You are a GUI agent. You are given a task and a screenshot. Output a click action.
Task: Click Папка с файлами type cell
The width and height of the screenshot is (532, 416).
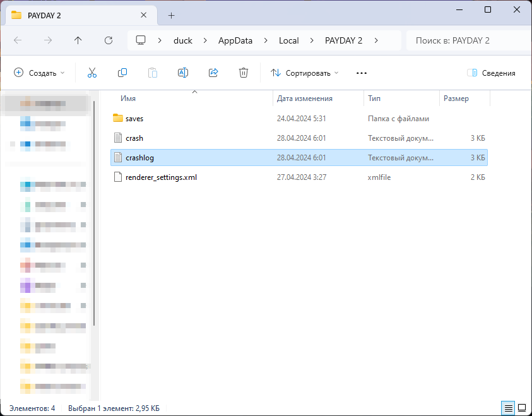tap(398, 119)
